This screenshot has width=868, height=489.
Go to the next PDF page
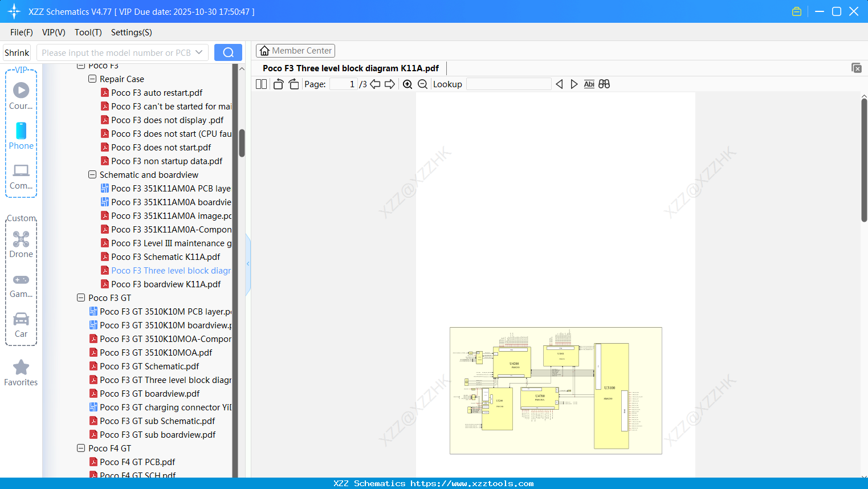[390, 84]
